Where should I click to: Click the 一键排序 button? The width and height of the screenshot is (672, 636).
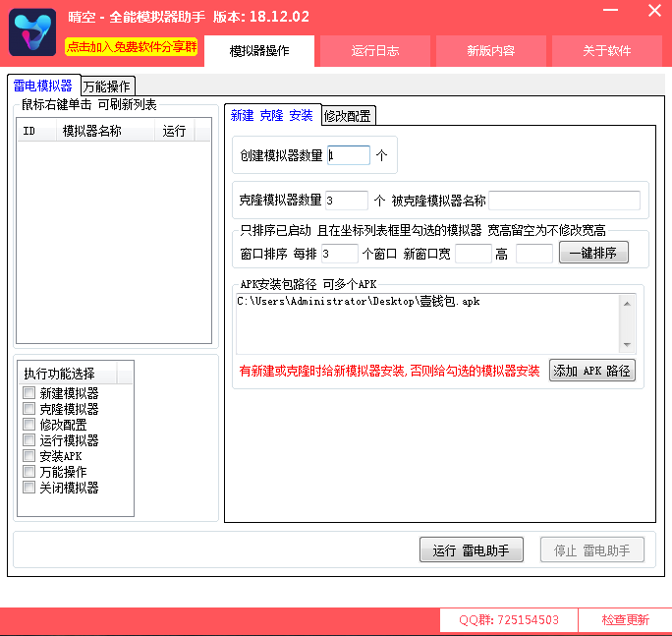point(593,253)
